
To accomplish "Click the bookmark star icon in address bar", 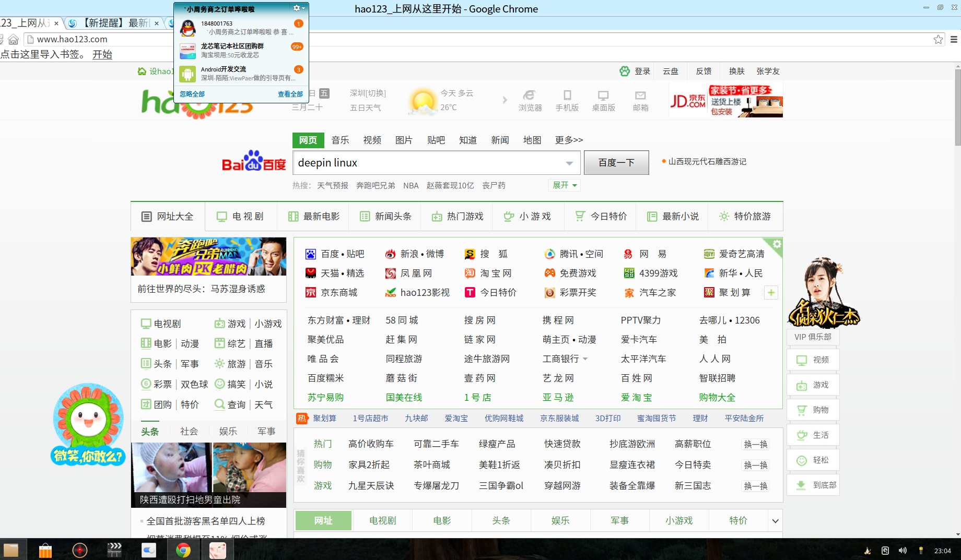I will tap(938, 40).
